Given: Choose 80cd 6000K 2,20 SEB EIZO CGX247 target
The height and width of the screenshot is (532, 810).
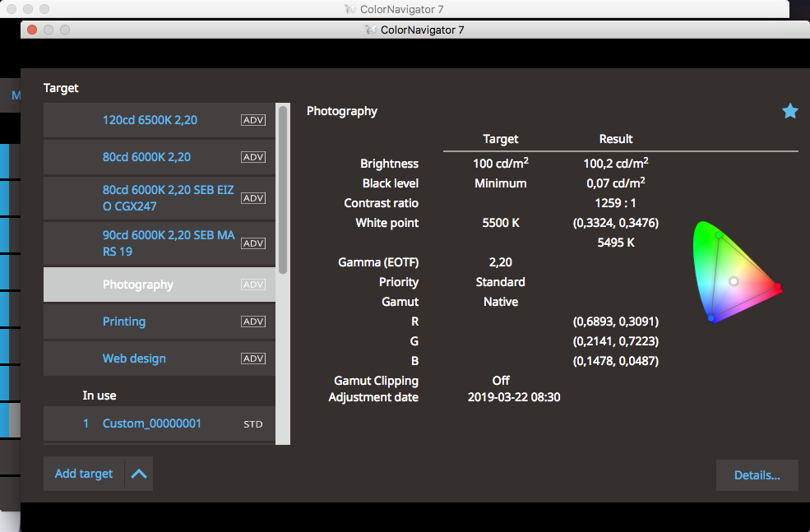Looking at the screenshot, I should click(x=159, y=198).
